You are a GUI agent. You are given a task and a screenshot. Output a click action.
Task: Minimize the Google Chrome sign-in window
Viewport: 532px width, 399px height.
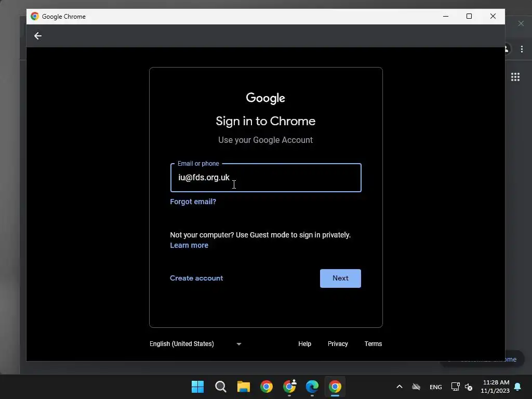(x=446, y=16)
